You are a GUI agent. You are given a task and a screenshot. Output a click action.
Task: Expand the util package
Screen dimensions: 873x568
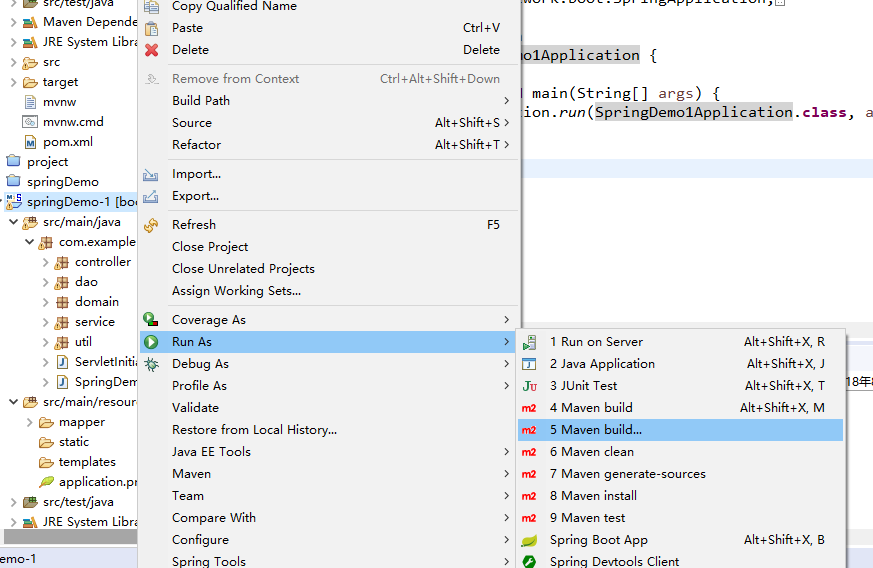pyautogui.click(x=46, y=342)
